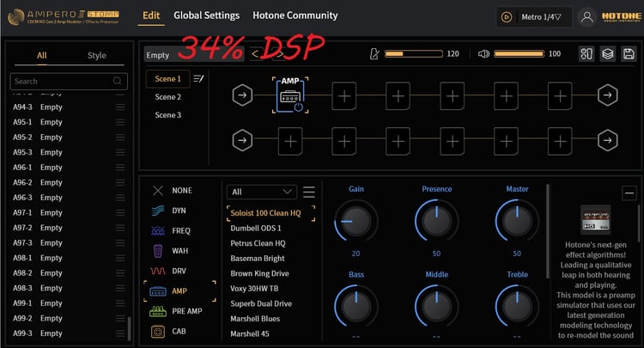Open the layout view icon in top toolbar
Image resolution: width=644 pixels, height=348 pixels.
pyautogui.click(x=586, y=54)
